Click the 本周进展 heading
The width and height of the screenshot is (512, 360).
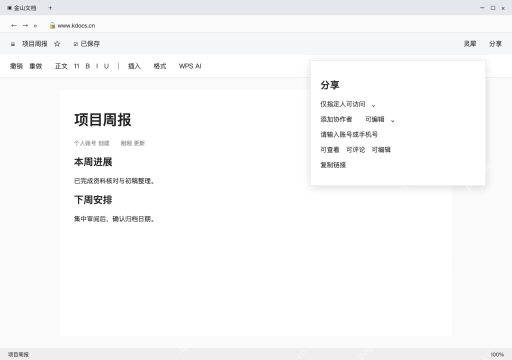pos(93,162)
